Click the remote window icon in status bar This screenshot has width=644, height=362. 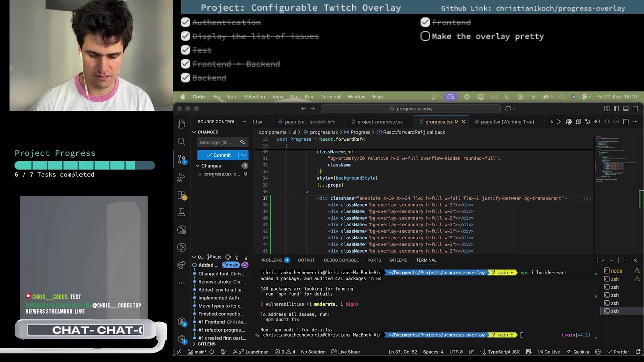(178, 352)
